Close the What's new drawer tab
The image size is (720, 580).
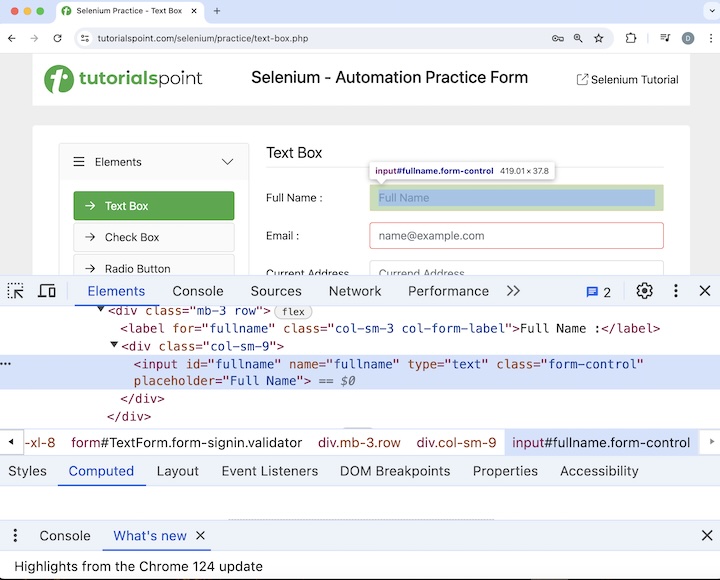point(200,536)
